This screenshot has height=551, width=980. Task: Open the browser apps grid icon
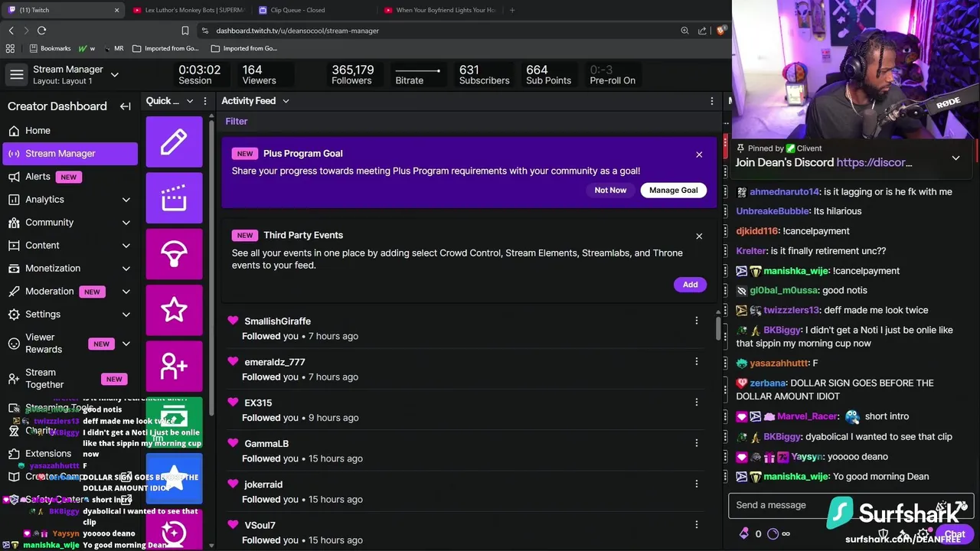point(10,48)
